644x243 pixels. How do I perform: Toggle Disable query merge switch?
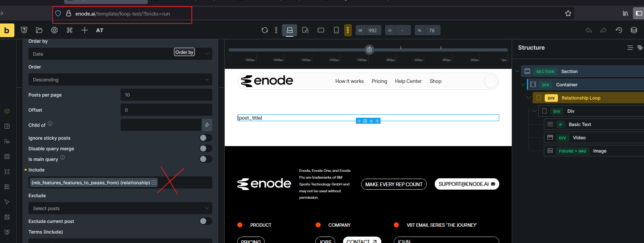pos(206,148)
